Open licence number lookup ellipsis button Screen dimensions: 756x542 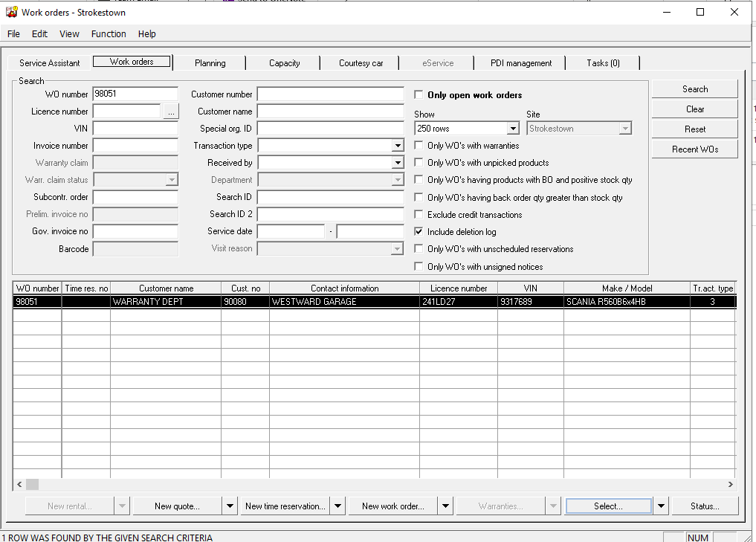click(171, 112)
